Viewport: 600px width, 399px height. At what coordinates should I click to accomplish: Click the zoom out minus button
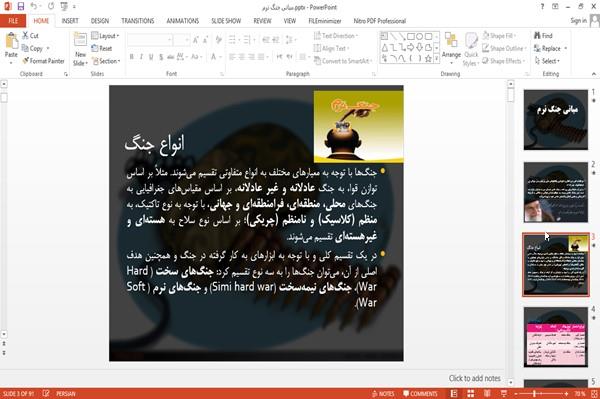tap(516, 394)
